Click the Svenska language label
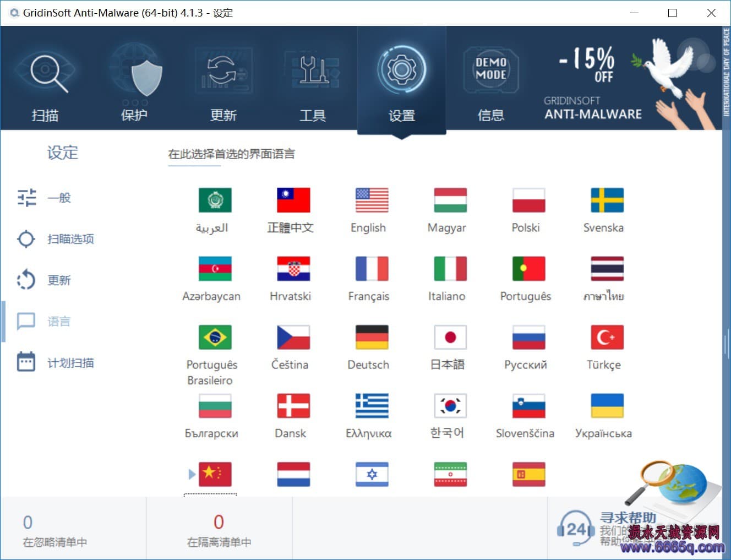Viewport: 731px width, 560px height. (x=603, y=227)
